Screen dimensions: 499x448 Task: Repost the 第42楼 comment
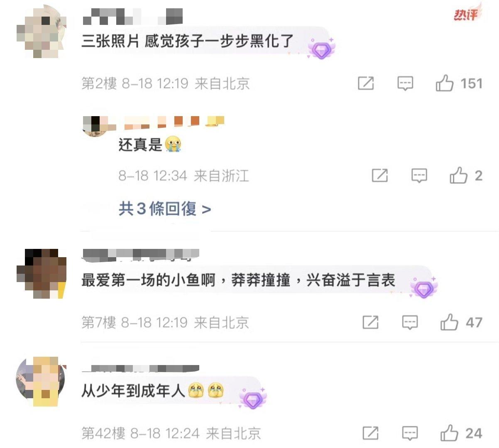[370, 433]
